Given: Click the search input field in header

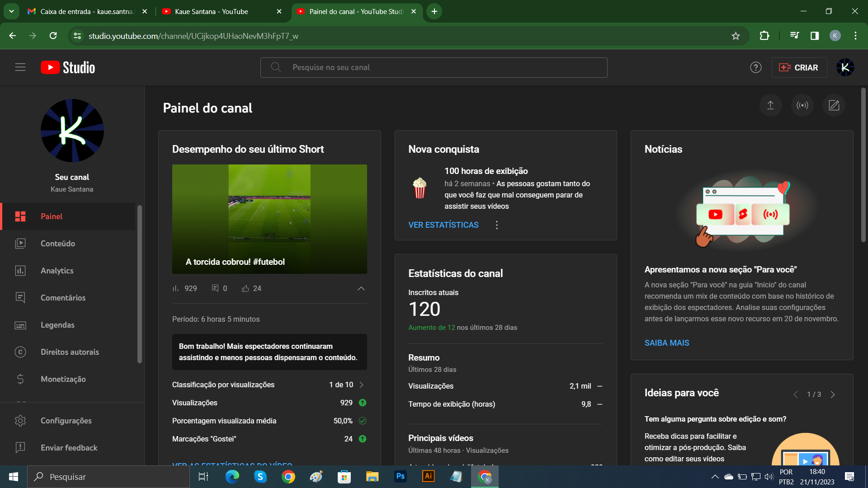Looking at the screenshot, I should click(x=434, y=67).
